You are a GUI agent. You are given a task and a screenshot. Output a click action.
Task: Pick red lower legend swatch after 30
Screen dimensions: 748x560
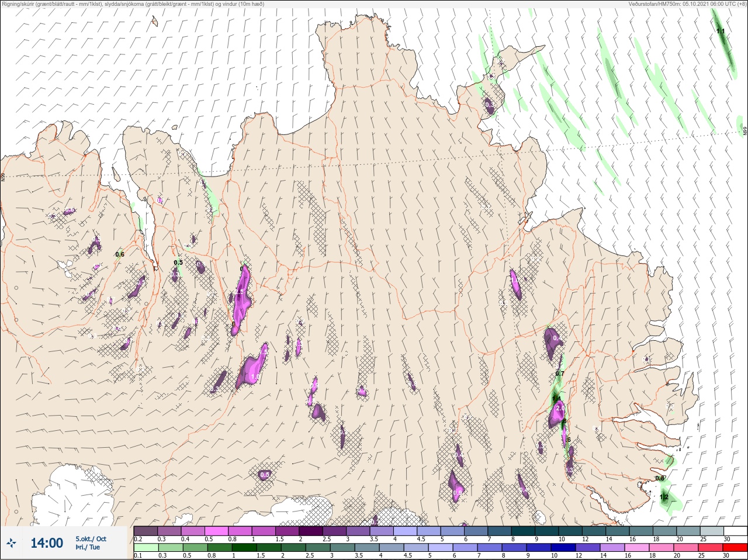[x=736, y=548]
